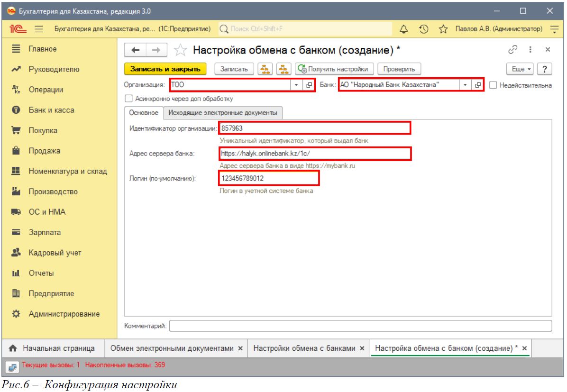This screenshot has width=567, height=392.
Task: Switch to Исходящие электронные документы tab
Action: pos(223,113)
